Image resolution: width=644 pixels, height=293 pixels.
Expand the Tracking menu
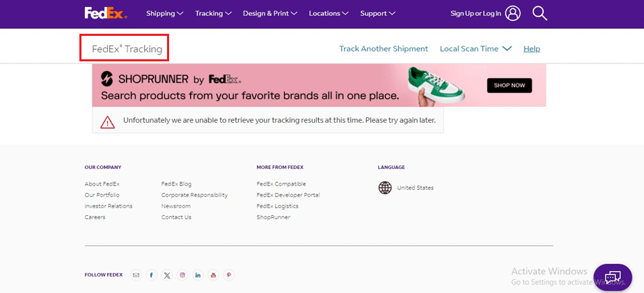click(x=213, y=14)
